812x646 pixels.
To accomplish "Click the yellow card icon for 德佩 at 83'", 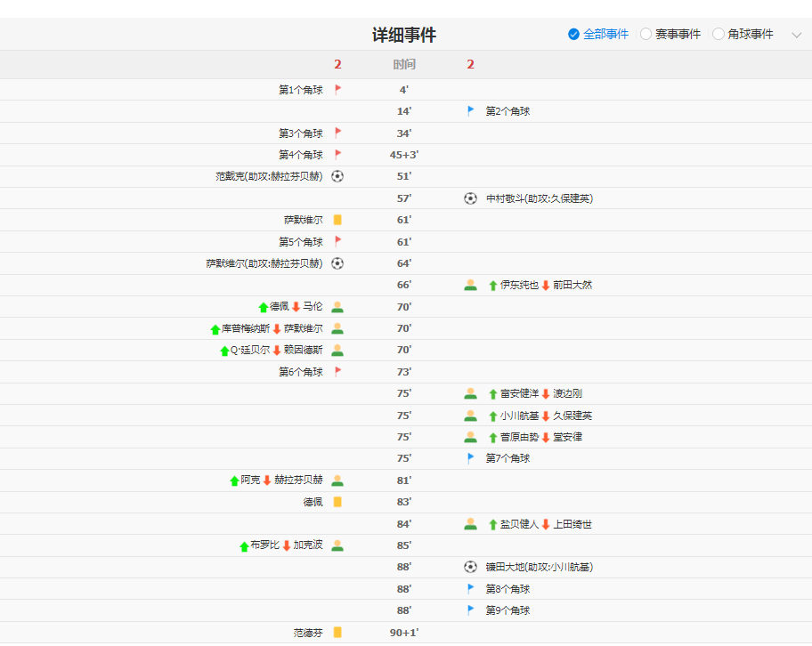I will pyautogui.click(x=337, y=502).
